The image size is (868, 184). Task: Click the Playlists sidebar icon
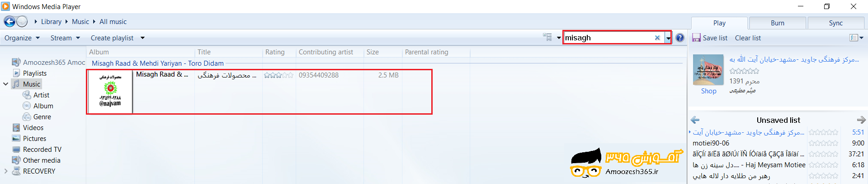16,73
